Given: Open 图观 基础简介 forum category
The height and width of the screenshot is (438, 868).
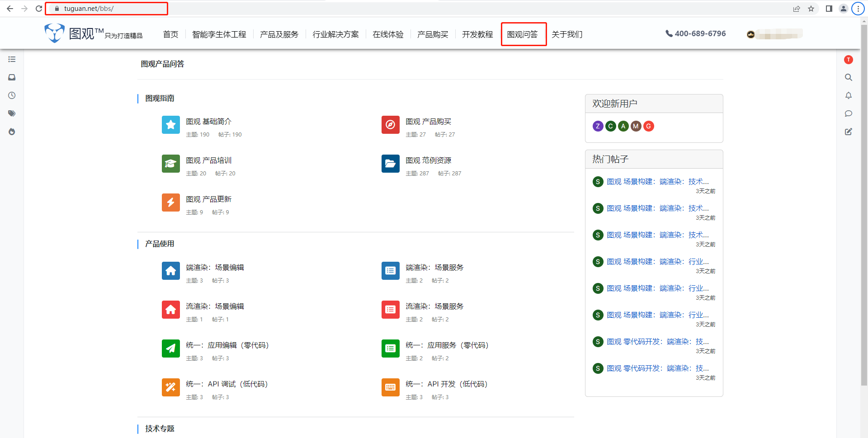Looking at the screenshot, I should click(x=208, y=122).
